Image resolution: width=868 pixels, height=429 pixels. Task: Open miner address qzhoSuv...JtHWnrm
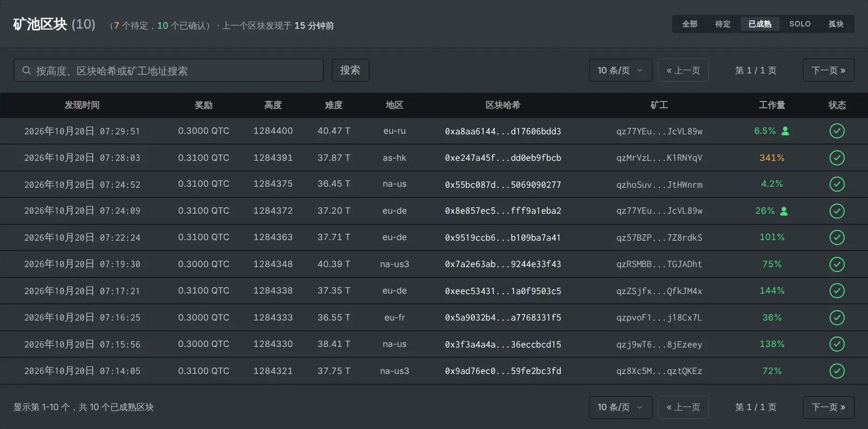659,185
